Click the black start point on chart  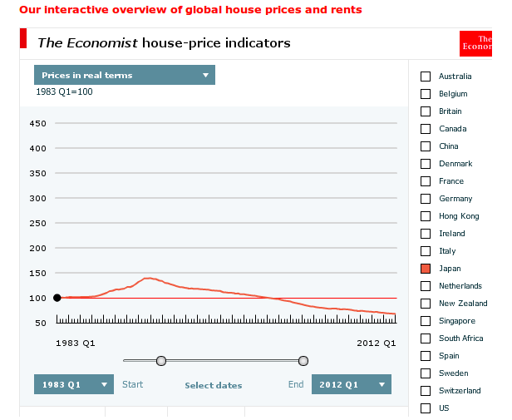57,298
